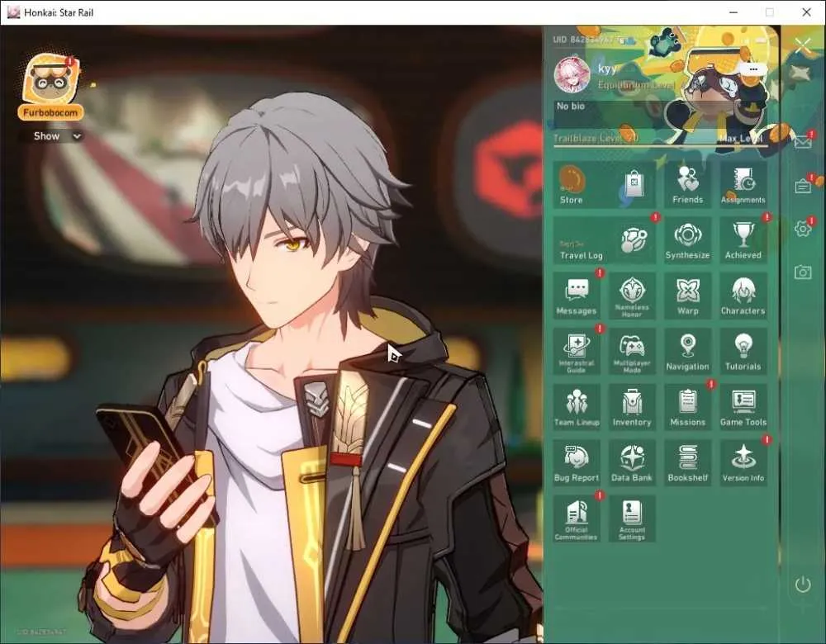826x644 pixels.
Task: Open Version Info
Action: click(743, 463)
